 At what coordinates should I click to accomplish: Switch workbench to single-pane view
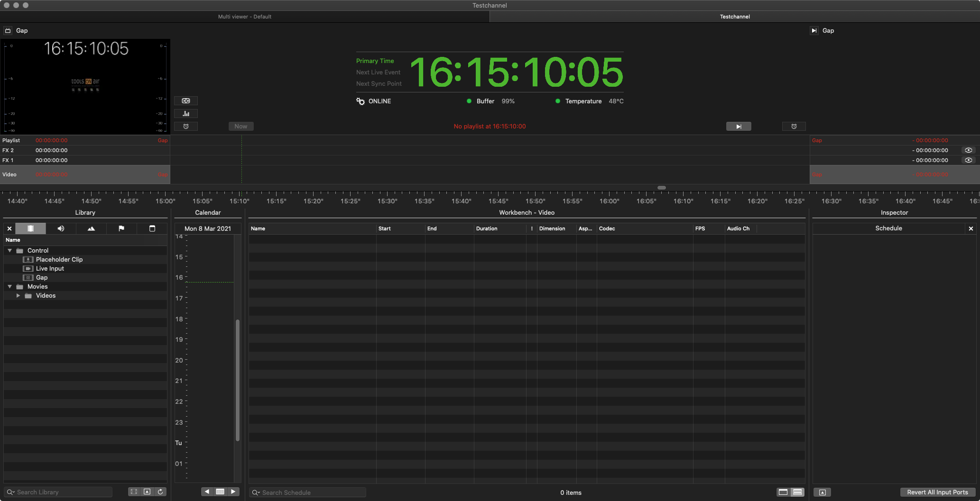click(783, 492)
